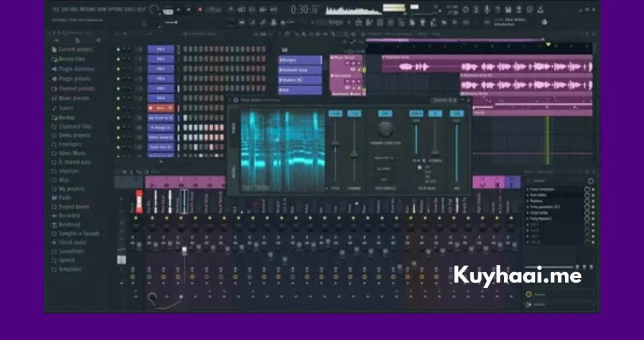Switch to VOICE tab in Pitch Shifter
Viewport: 644px width, 340px height.
tap(233, 127)
